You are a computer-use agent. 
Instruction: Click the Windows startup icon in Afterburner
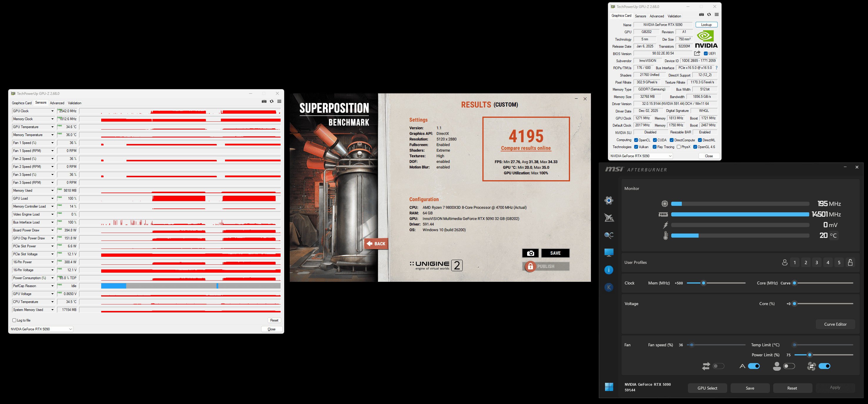point(609,387)
